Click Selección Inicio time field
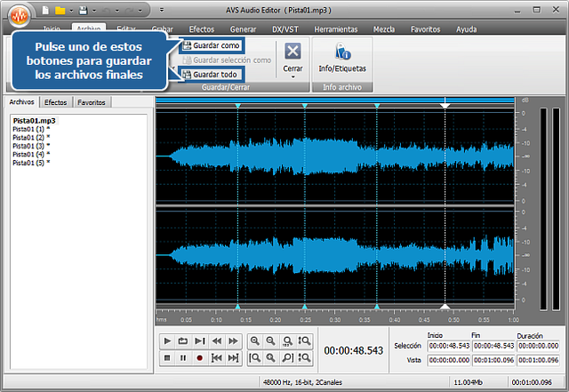The image size is (569, 392). pos(449,346)
